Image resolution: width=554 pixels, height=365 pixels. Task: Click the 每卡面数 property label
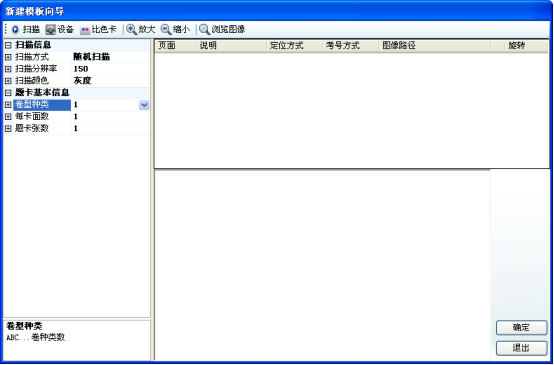click(32, 117)
